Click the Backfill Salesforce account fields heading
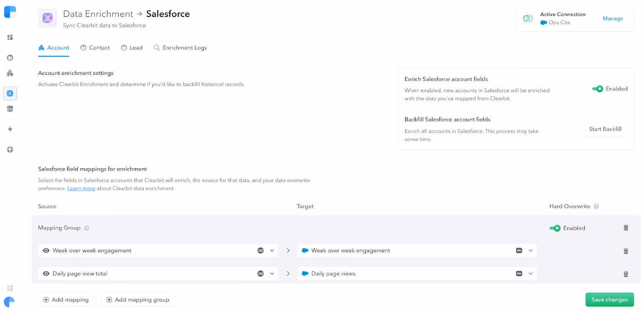The height and width of the screenshot is (310, 644). point(447,120)
